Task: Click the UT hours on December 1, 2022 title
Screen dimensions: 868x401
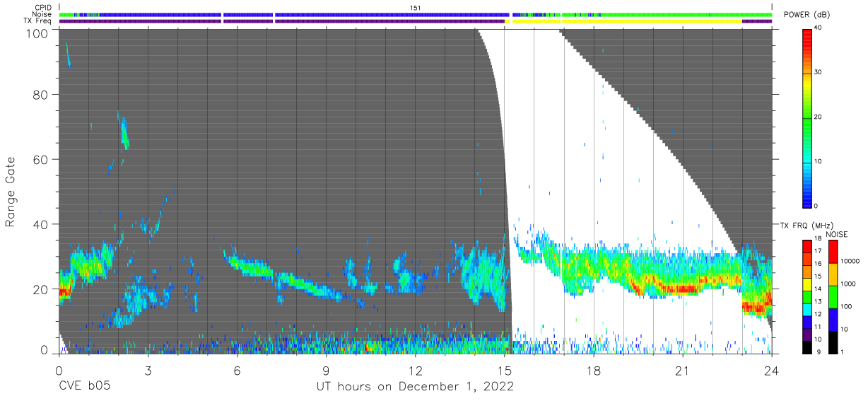Action: point(414,387)
